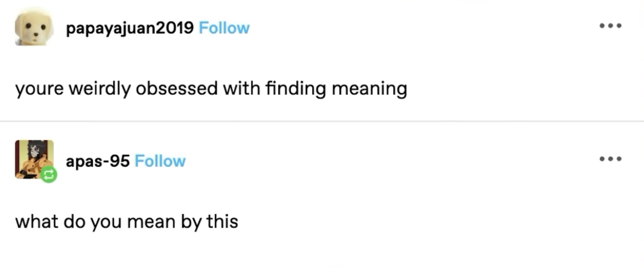
Task: Click the word "youre" in first post
Action: pos(39,89)
